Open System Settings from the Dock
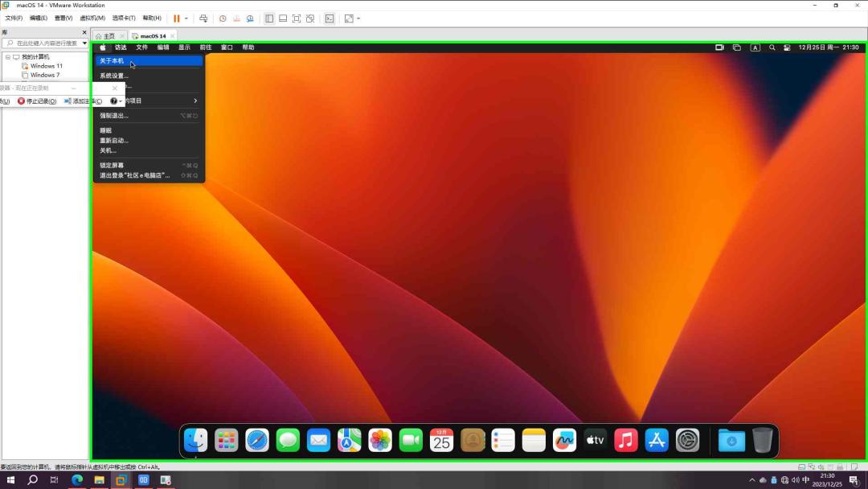Image resolution: width=868 pixels, height=489 pixels. (x=687, y=440)
